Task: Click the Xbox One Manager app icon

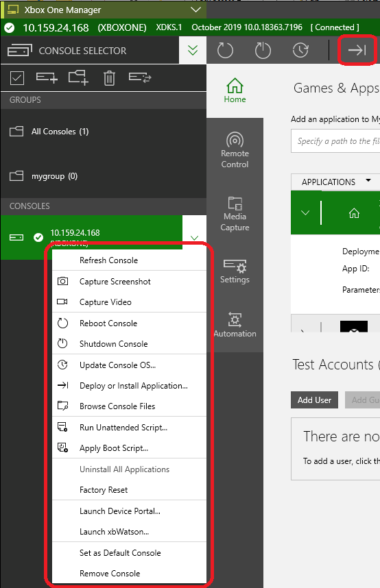Action: tap(13, 10)
